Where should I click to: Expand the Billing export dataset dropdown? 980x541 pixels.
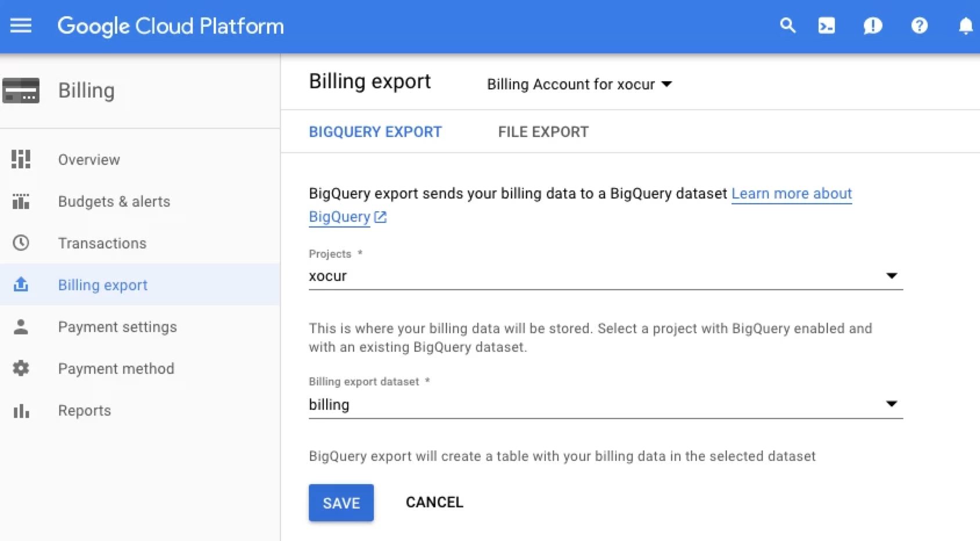coord(605,405)
